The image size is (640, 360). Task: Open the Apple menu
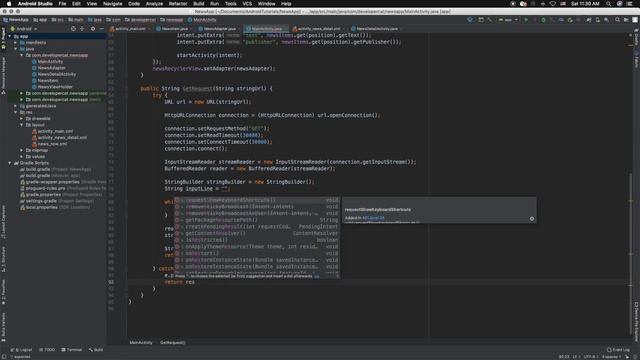pos(9,4)
